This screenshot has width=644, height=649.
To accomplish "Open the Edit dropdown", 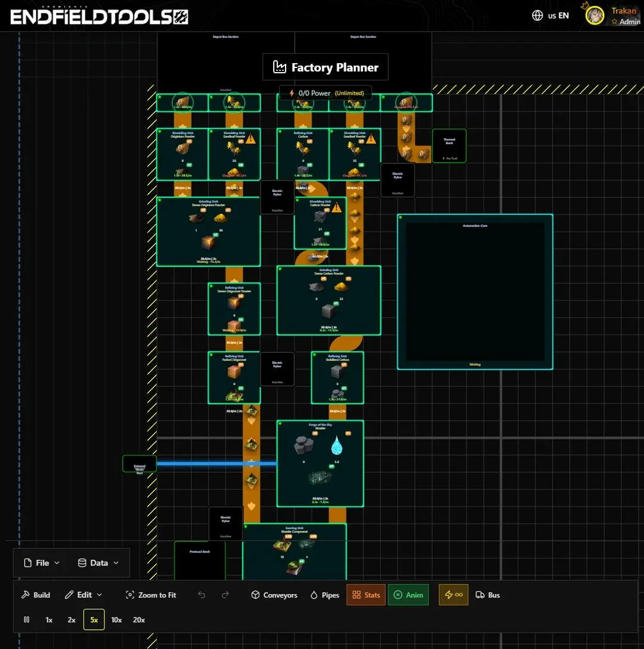I will pyautogui.click(x=83, y=595).
